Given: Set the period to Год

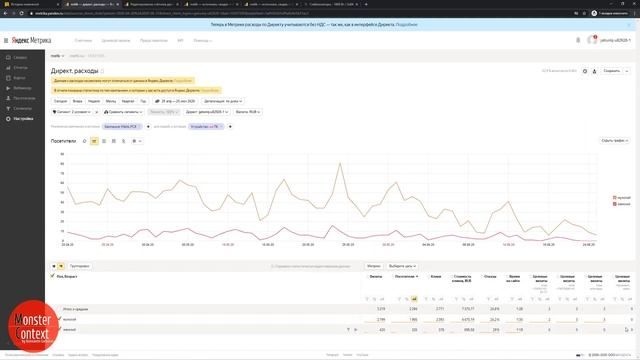Looking at the screenshot, I should coord(143,101).
